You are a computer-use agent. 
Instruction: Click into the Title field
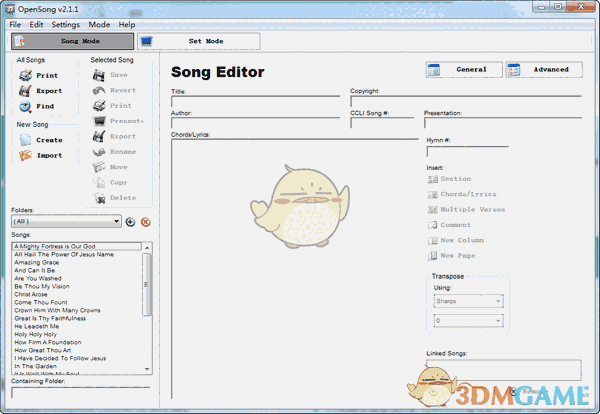coord(256,101)
